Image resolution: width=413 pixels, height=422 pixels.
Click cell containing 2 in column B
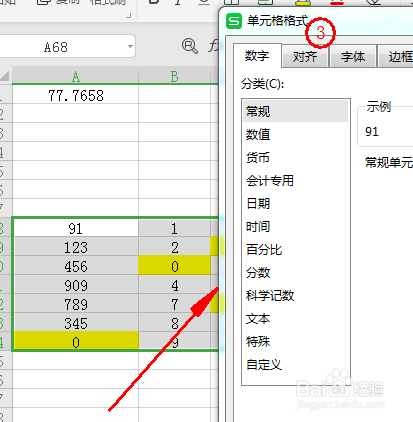174,247
